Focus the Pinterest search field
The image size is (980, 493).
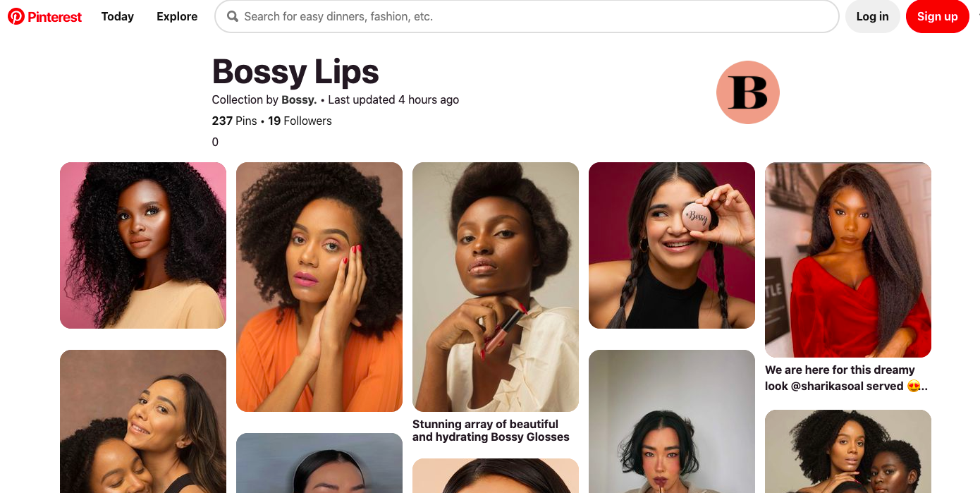click(536, 17)
